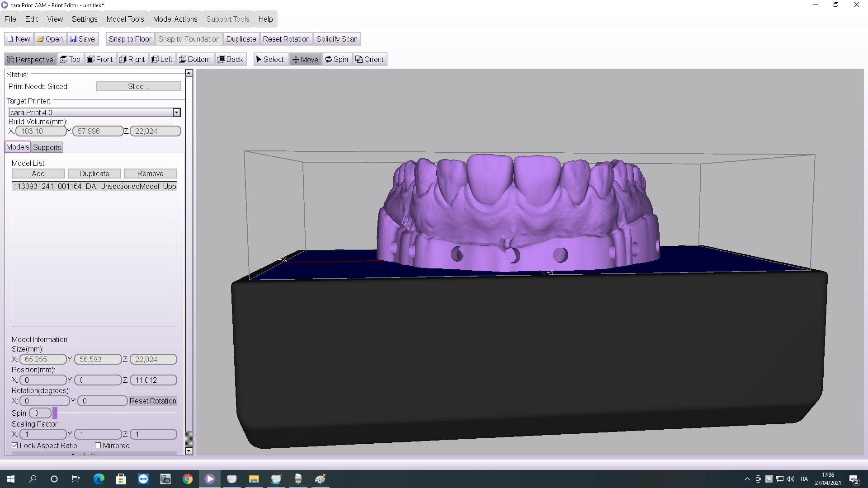Open File Explorer from taskbar

pyautogui.click(x=254, y=479)
